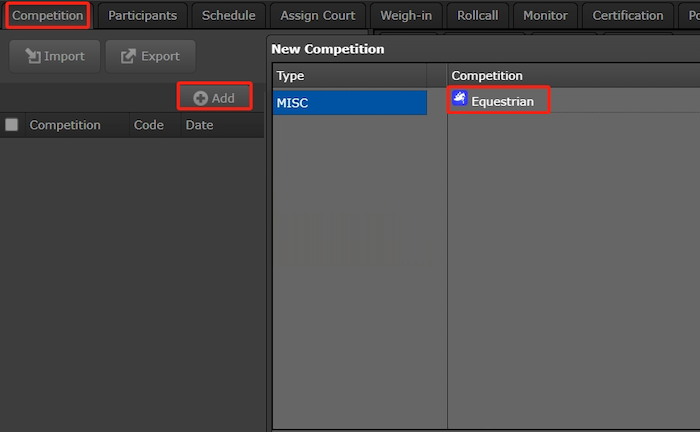Viewport: 700px width, 432px height.
Task: Click the Import button icon
Action: (32, 57)
